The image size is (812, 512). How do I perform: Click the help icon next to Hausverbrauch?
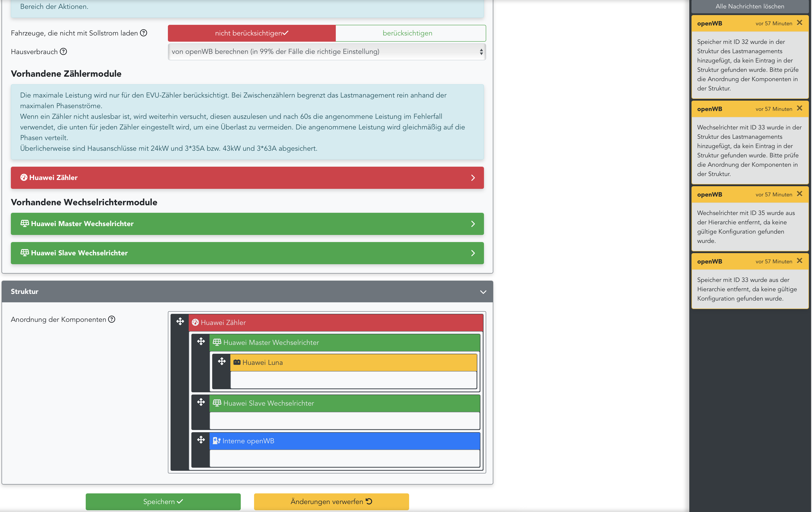pyautogui.click(x=63, y=52)
